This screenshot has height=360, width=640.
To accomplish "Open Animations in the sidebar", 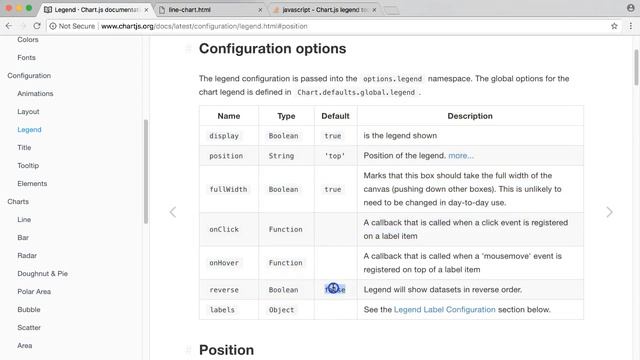I will 35,93.
